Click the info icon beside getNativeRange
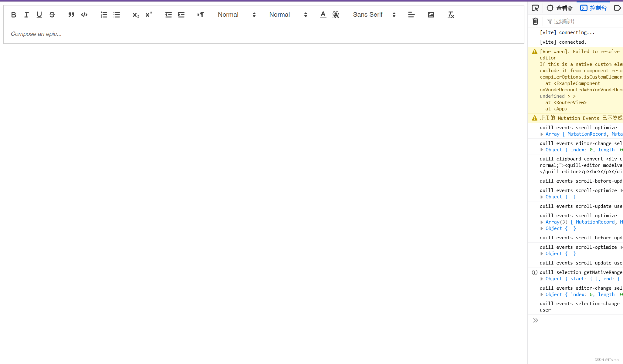 (x=535, y=272)
